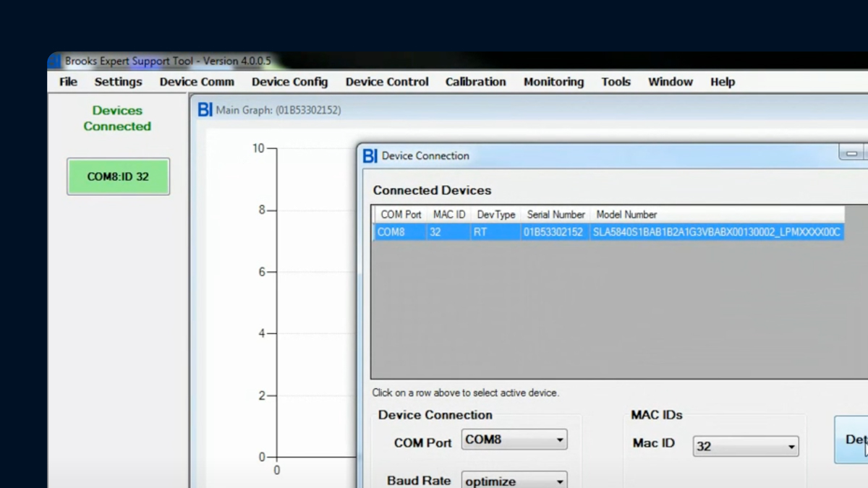The image size is (868, 488).
Task: Click the Serial Number column header
Action: pos(556,214)
